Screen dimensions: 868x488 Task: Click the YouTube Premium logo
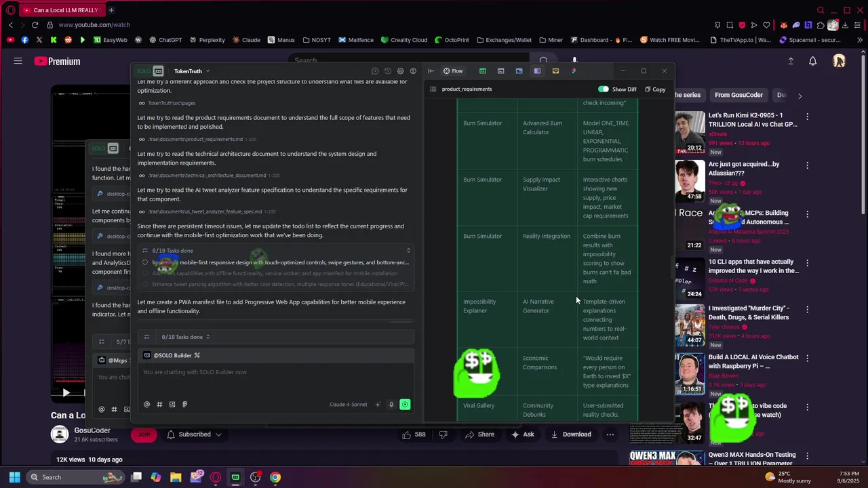point(57,62)
